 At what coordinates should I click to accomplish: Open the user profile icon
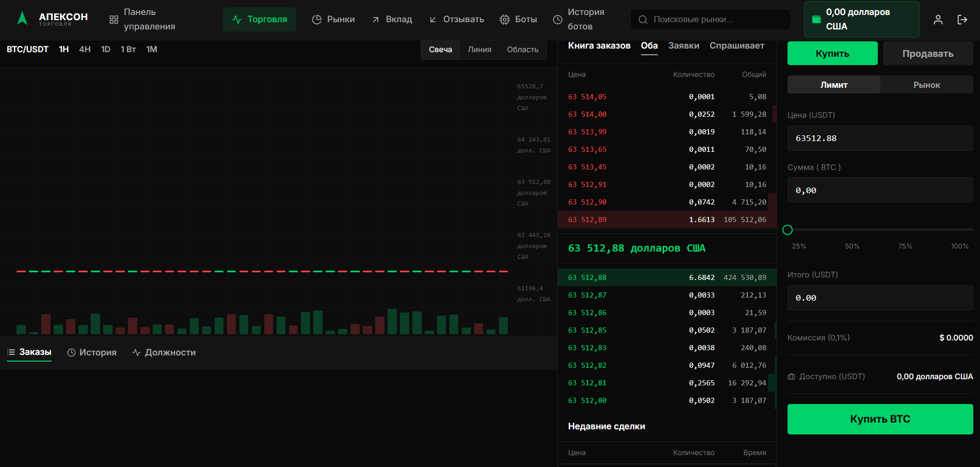[x=938, y=20]
